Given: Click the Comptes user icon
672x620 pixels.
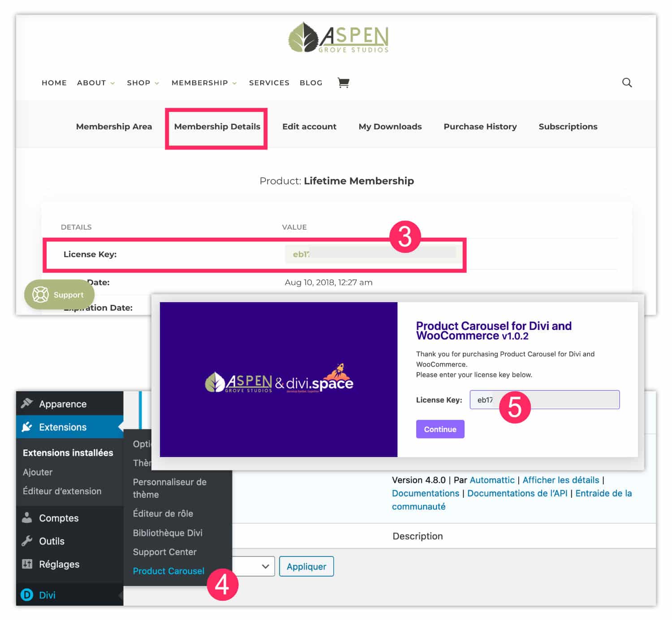Looking at the screenshot, I should (27, 517).
